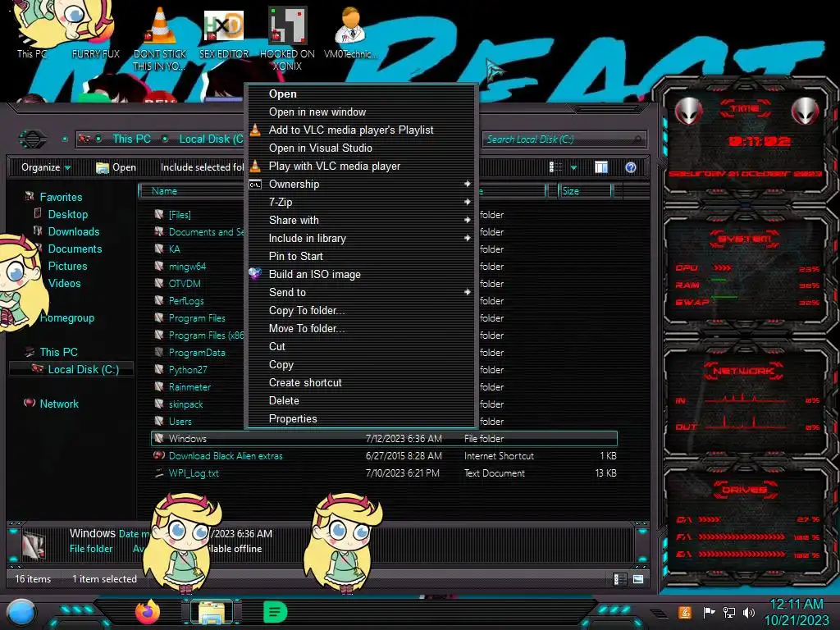Choose Cut from the context menu
Viewport: 840px width, 630px height.
pyautogui.click(x=362, y=347)
